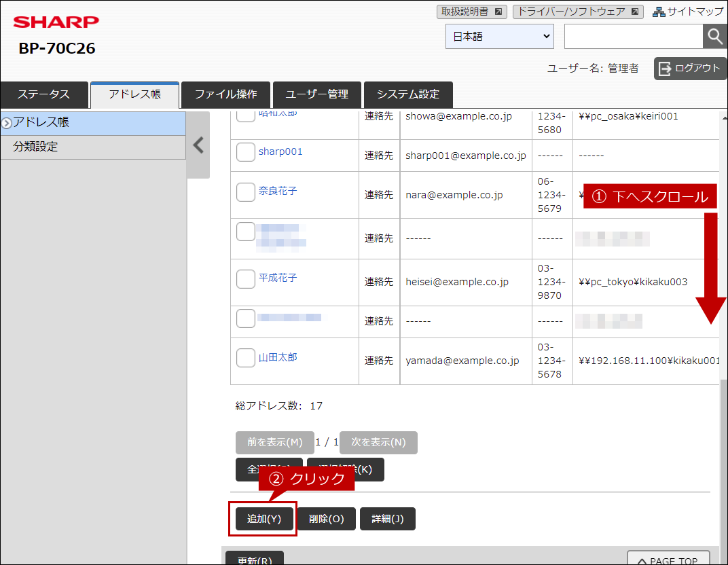Tick the checkbox next to 平成花子

point(246,279)
